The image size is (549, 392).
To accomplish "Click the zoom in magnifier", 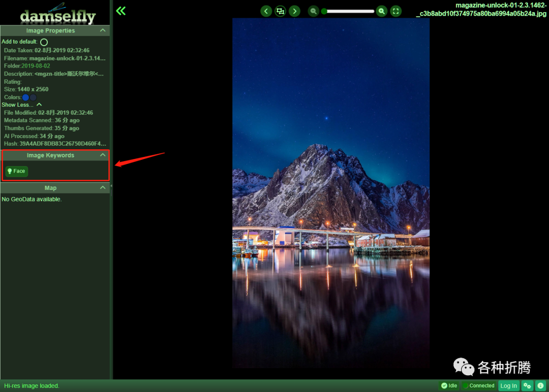I will [x=382, y=11].
